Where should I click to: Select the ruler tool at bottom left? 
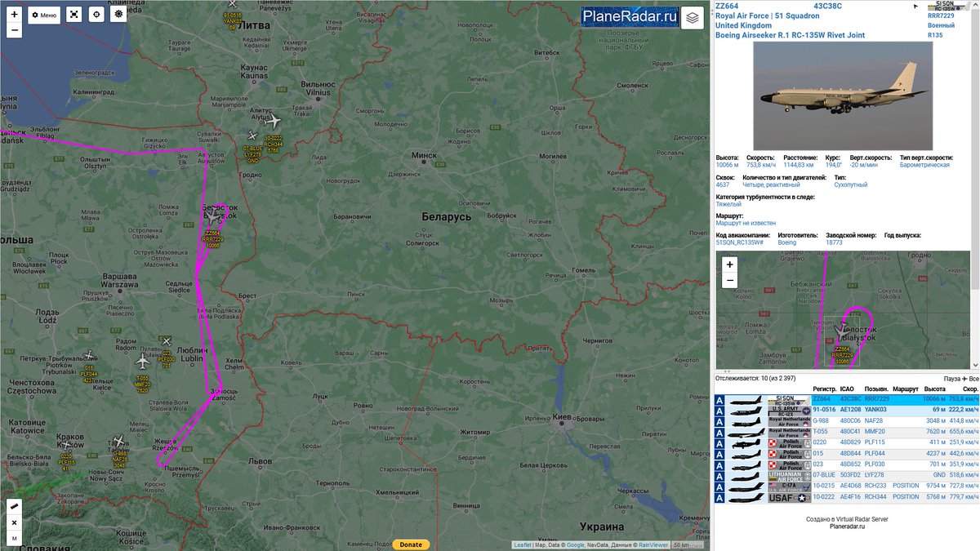14,507
